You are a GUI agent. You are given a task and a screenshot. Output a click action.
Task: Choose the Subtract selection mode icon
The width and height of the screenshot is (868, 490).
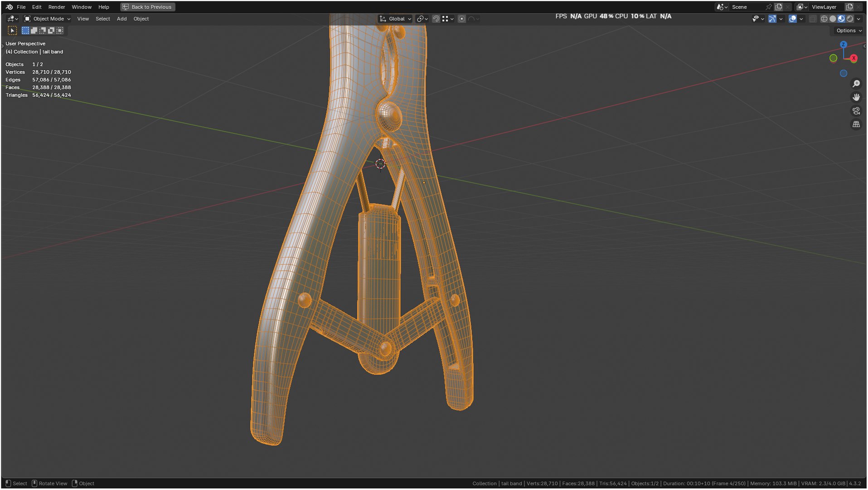(x=43, y=30)
